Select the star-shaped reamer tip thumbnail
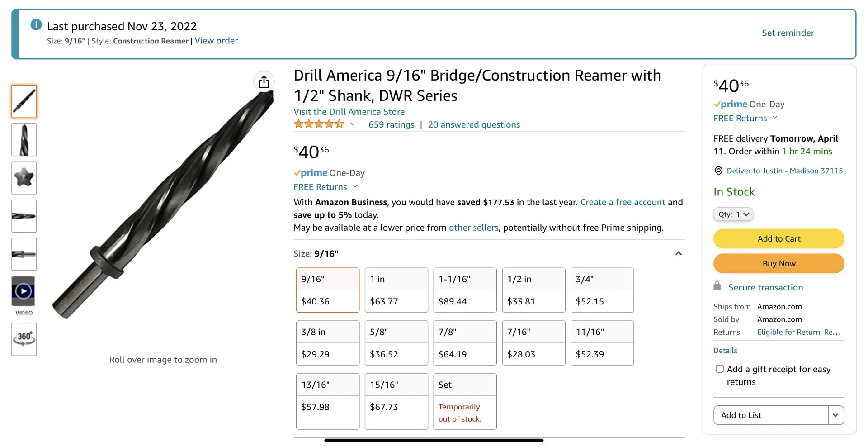The image size is (868, 447). (24, 178)
